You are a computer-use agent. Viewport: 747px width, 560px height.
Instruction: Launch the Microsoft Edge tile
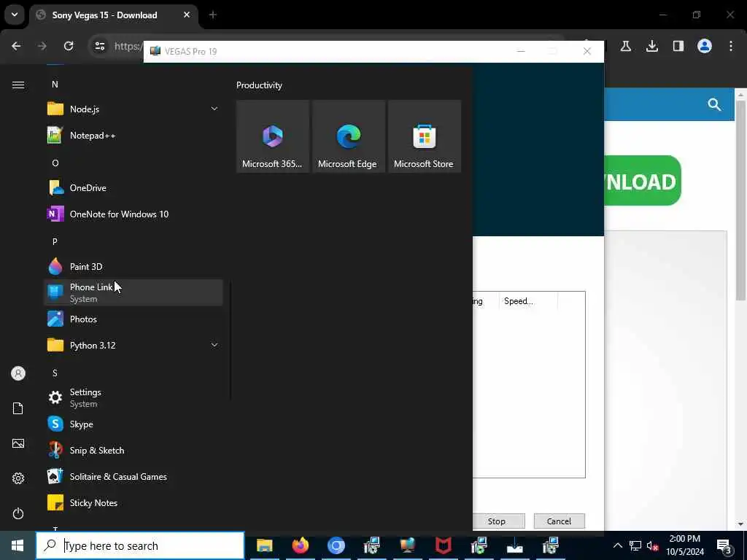[348, 136]
